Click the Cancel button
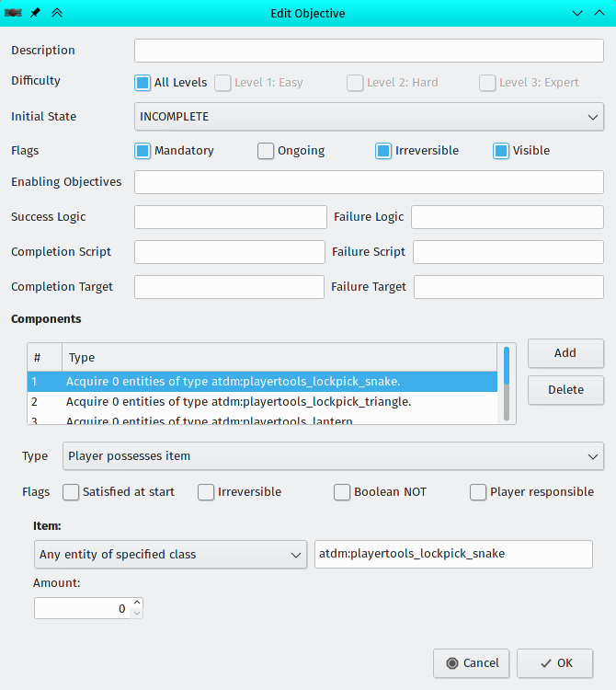This screenshot has height=690, width=616. pyautogui.click(x=472, y=663)
